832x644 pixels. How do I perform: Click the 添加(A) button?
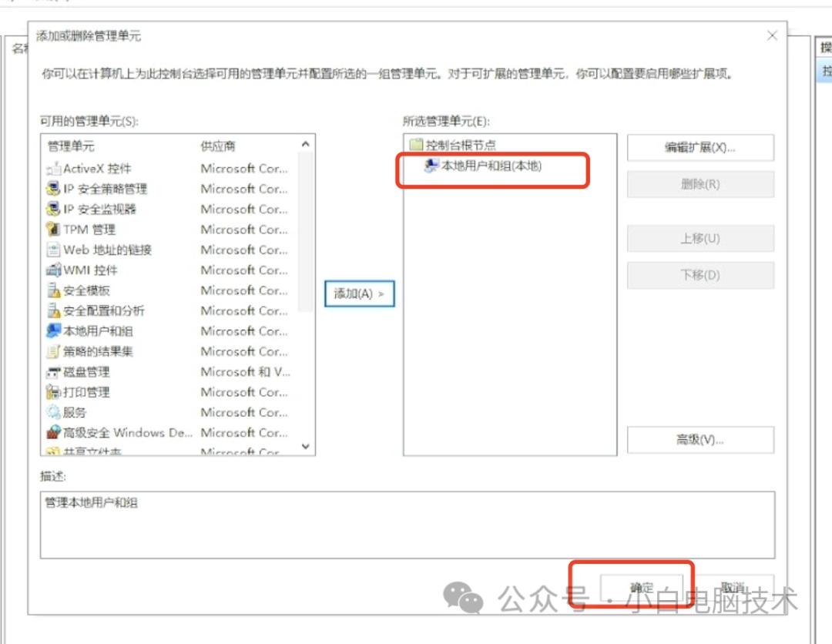[360, 293]
